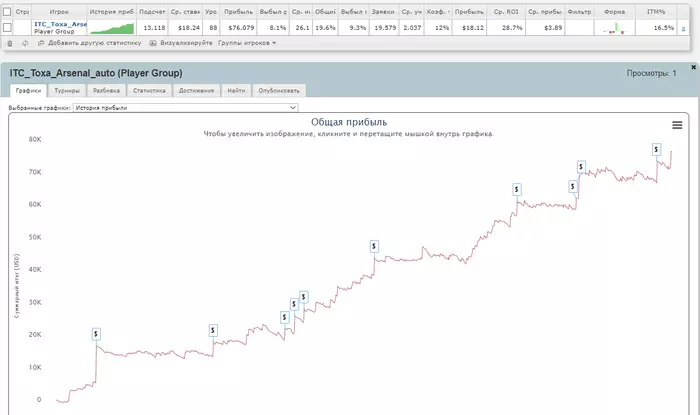This screenshot has height=415, width=700.
Task: Sort by the История приб column header
Action: 112,12
